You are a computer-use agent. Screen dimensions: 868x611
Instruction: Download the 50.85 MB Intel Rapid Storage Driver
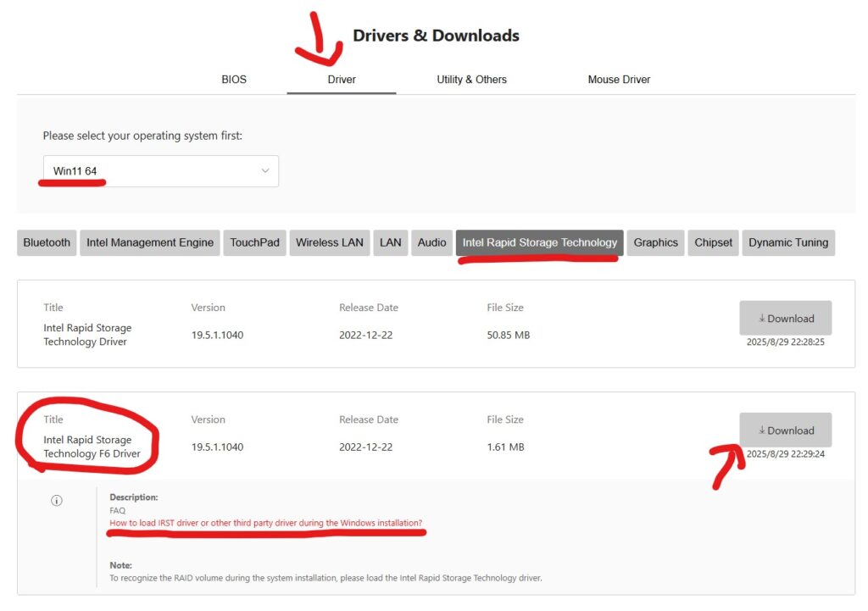click(786, 319)
